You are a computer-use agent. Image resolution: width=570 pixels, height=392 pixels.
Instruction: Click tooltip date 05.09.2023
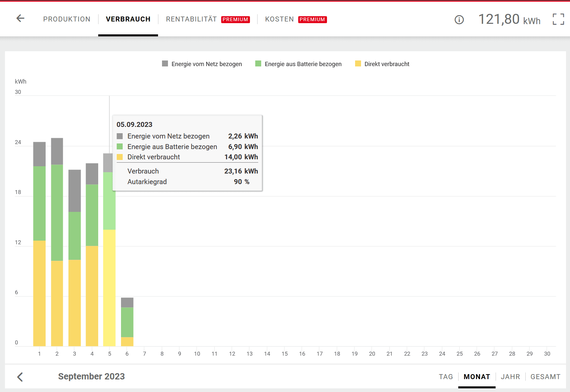(135, 125)
